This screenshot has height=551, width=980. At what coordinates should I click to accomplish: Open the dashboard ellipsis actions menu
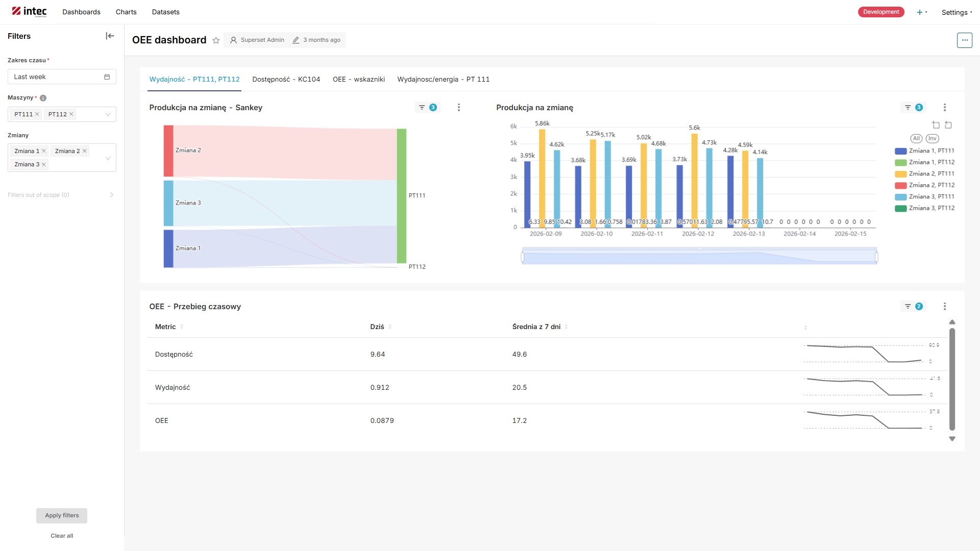[x=964, y=40]
